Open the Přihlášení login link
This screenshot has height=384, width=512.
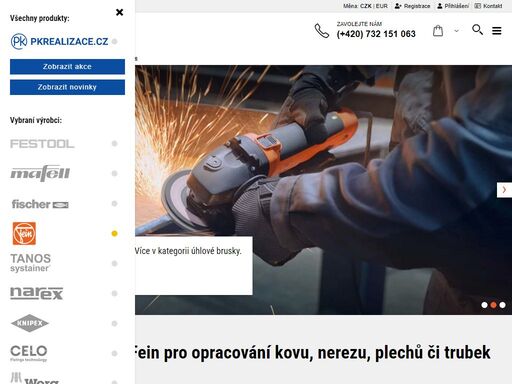click(x=453, y=6)
